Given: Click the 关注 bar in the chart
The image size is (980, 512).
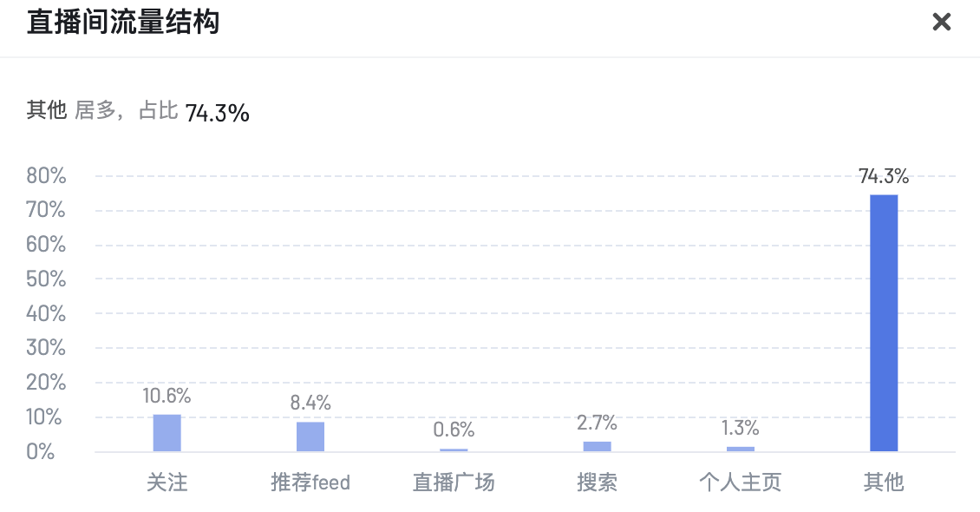Looking at the screenshot, I should 167,433.
